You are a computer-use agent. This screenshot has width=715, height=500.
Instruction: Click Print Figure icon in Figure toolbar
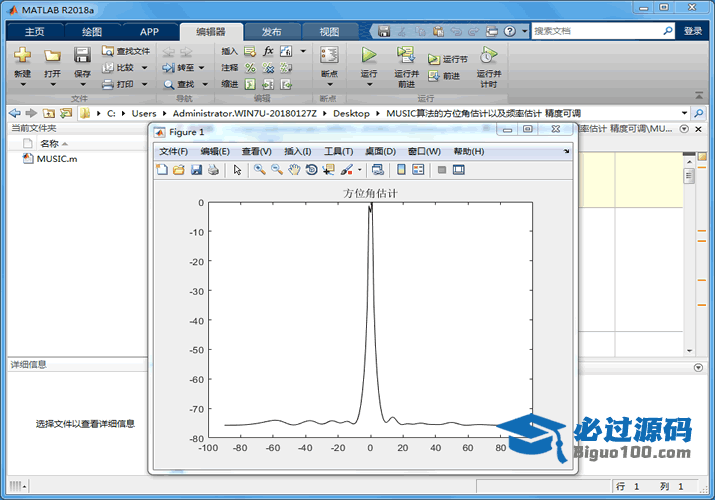click(x=213, y=170)
